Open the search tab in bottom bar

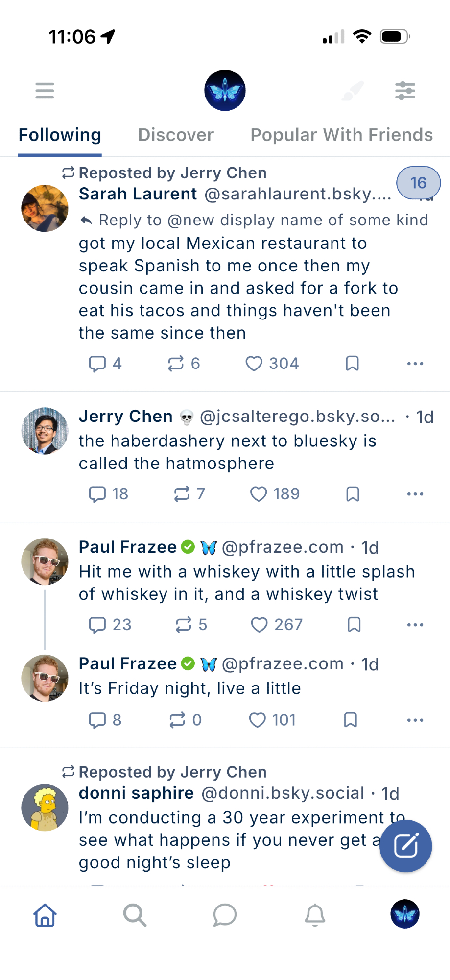click(x=135, y=915)
